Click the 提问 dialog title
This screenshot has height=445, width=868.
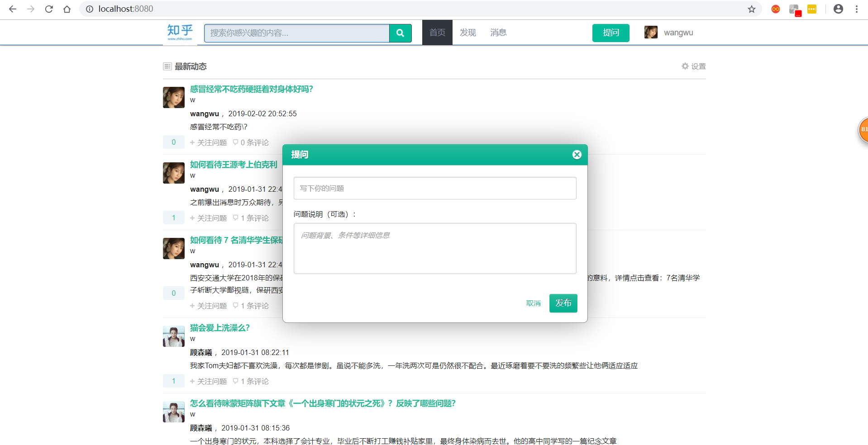(300, 155)
